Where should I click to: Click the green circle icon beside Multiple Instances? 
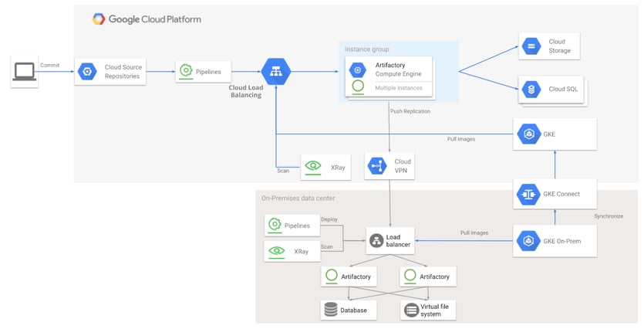(x=358, y=86)
